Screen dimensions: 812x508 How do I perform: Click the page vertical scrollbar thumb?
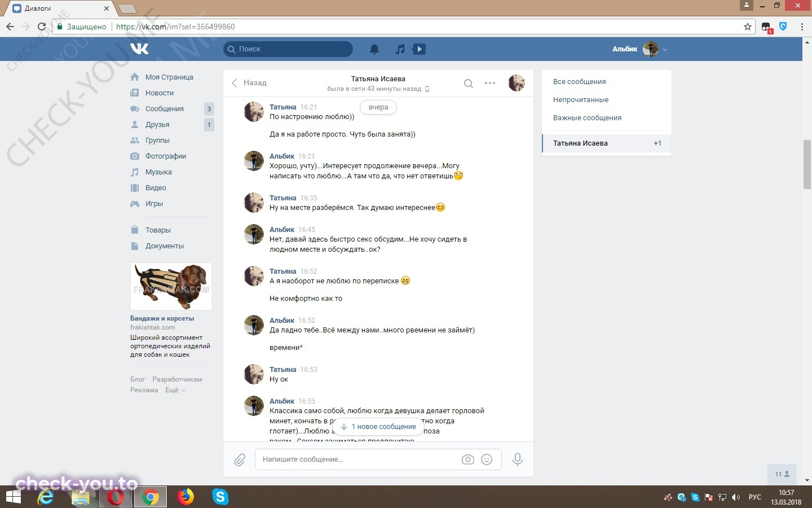pyautogui.click(x=807, y=164)
